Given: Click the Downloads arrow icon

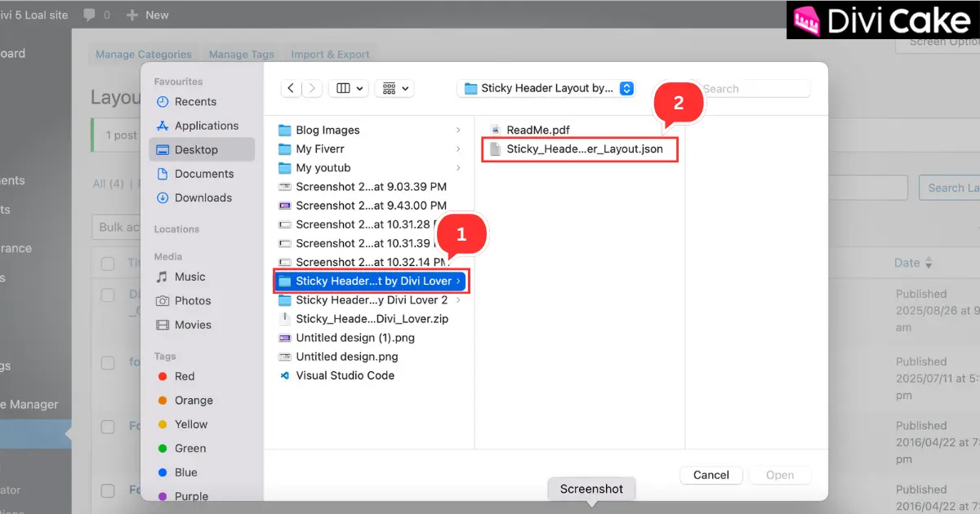Looking at the screenshot, I should point(162,197).
